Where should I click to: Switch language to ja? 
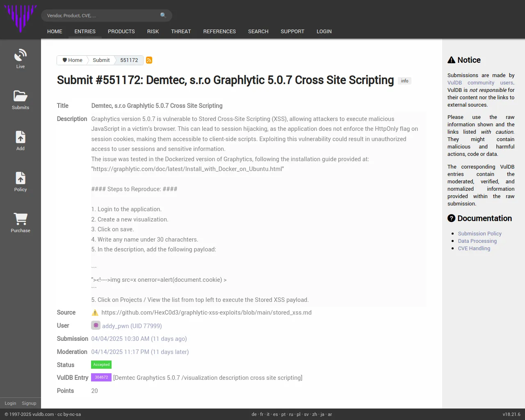coord(322,414)
